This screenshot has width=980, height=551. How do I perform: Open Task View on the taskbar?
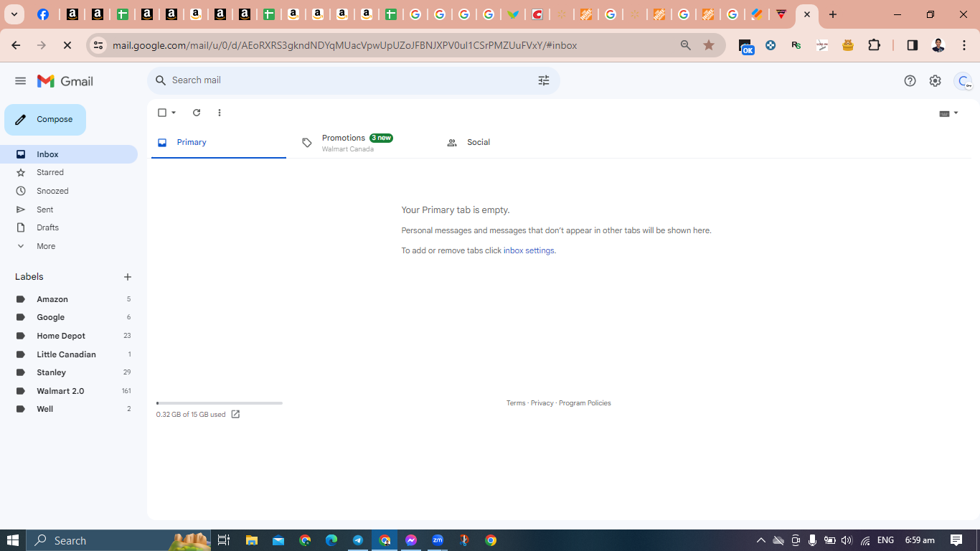[223, 540]
